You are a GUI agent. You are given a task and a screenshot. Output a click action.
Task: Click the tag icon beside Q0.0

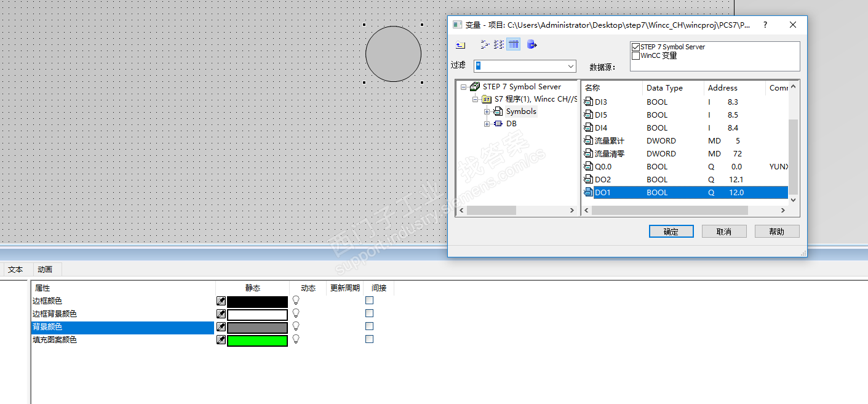[588, 167]
